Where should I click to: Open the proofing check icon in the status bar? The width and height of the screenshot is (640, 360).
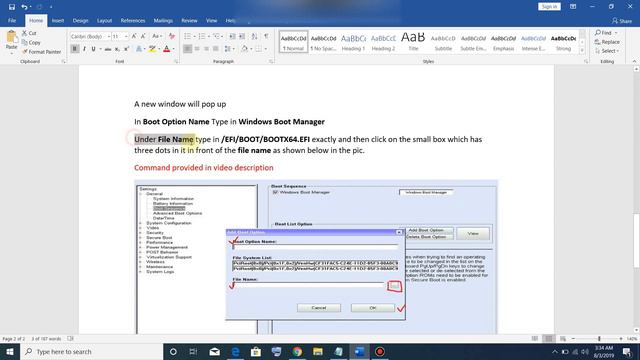(70, 338)
